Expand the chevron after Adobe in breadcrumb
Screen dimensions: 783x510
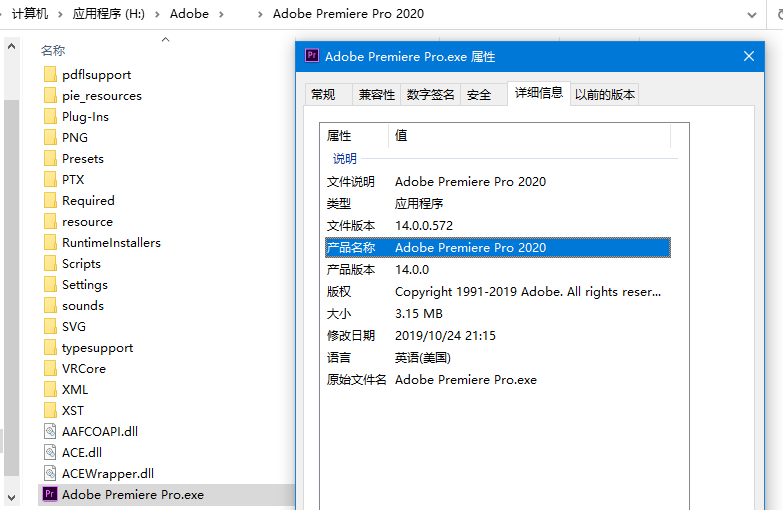click(221, 14)
